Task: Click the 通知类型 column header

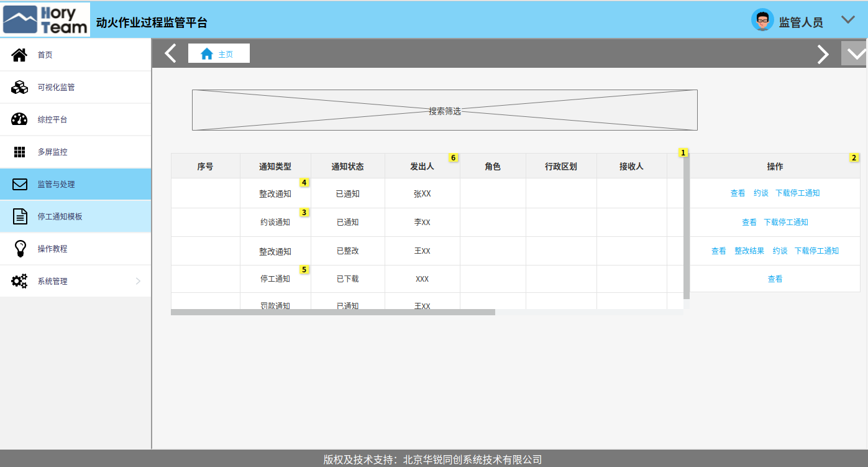Action: click(275, 167)
